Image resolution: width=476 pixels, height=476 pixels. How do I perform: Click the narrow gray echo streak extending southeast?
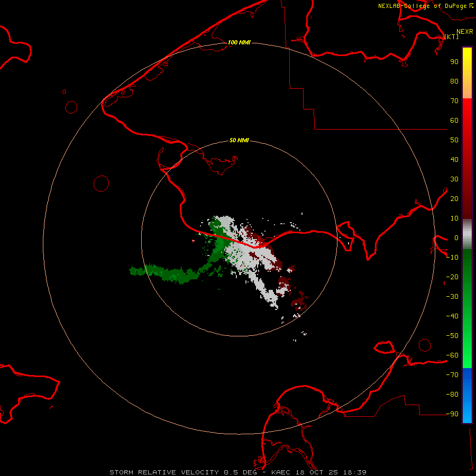[262, 288]
